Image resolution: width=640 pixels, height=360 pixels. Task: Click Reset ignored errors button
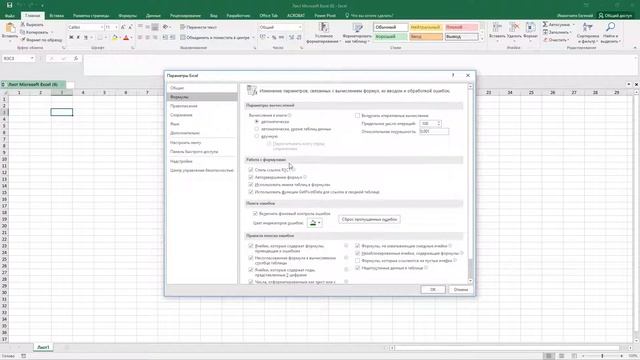(x=369, y=219)
